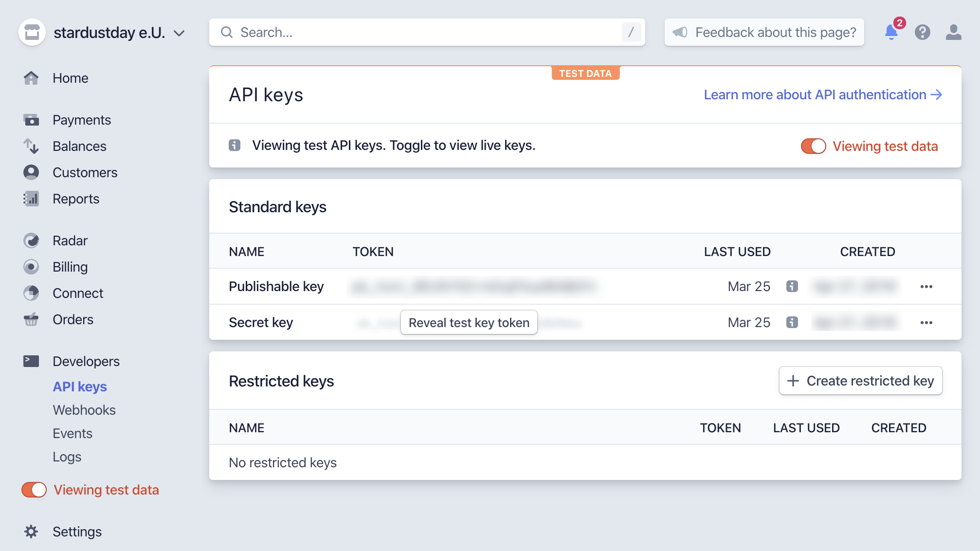
Task: Open notifications bell with 2 alerts
Action: coord(892,32)
